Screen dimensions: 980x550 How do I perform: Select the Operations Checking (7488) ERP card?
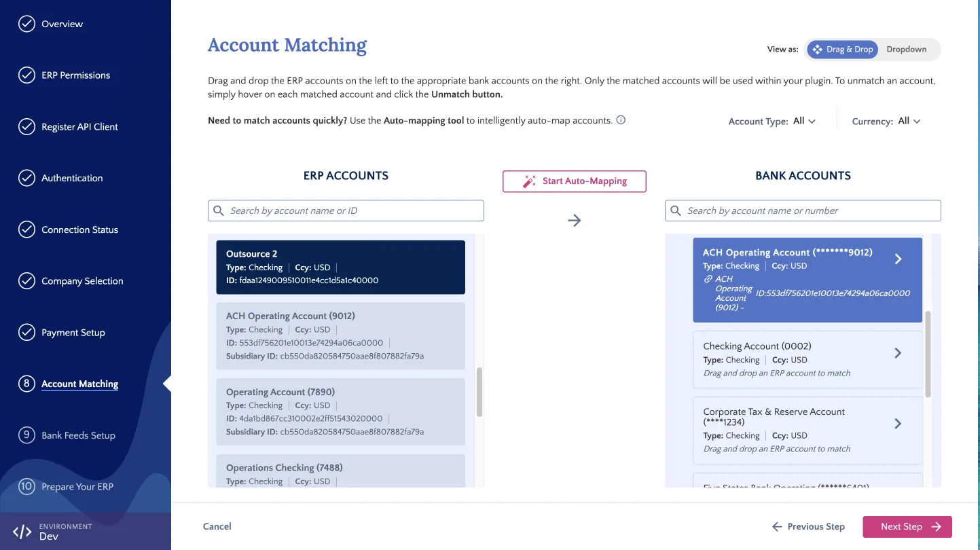pyautogui.click(x=341, y=471)
